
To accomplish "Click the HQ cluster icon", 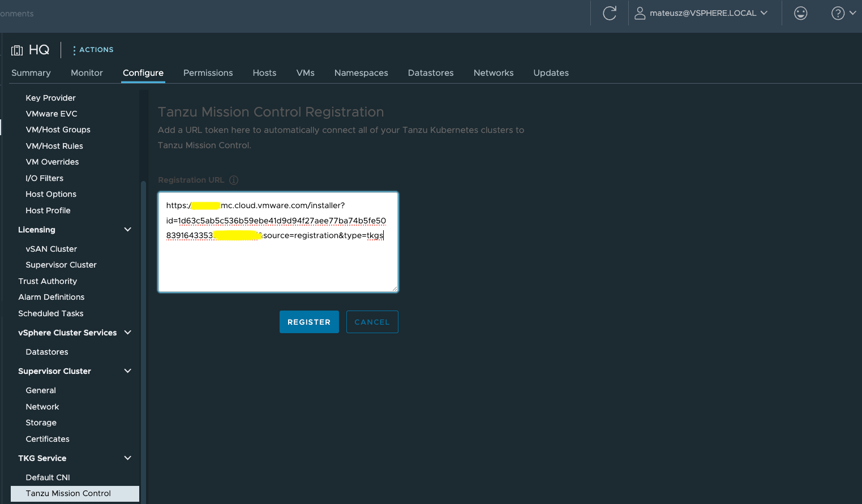I will pyautogui.click(x=16, y=50).
